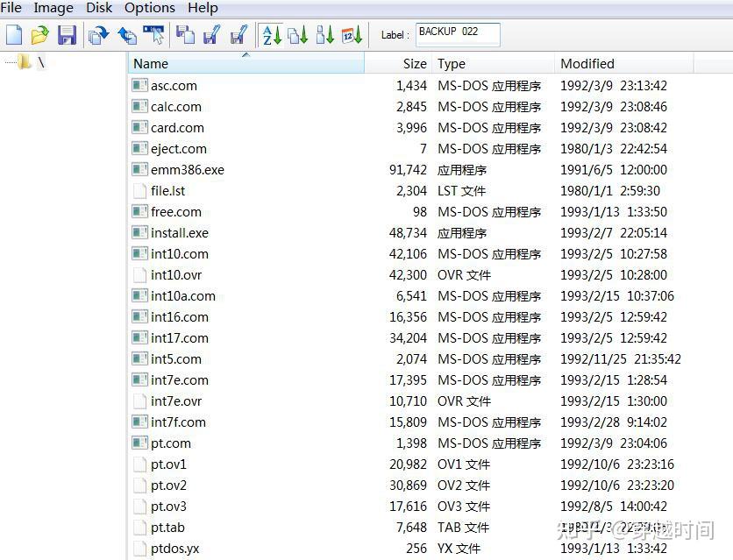Sort files by date using calendar icon

(x=351, y=34)
